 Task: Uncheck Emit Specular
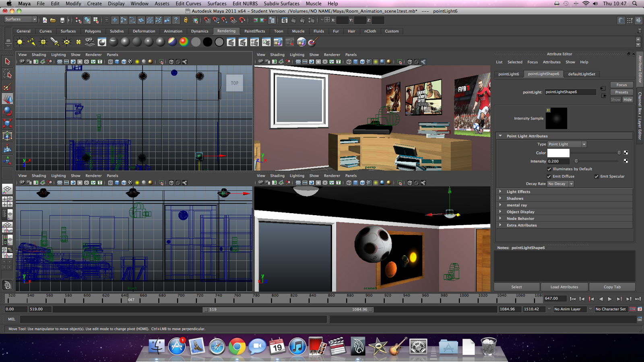[597, 176]
